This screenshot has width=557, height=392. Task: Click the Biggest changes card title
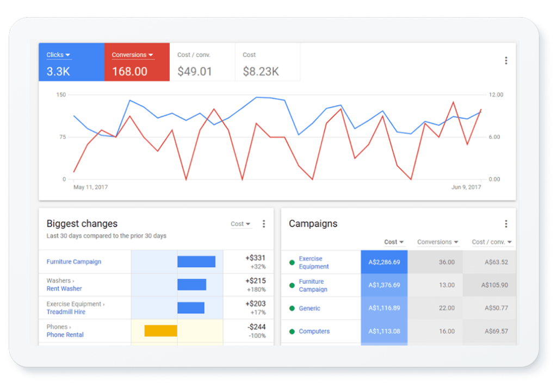(x=82, y=223)
